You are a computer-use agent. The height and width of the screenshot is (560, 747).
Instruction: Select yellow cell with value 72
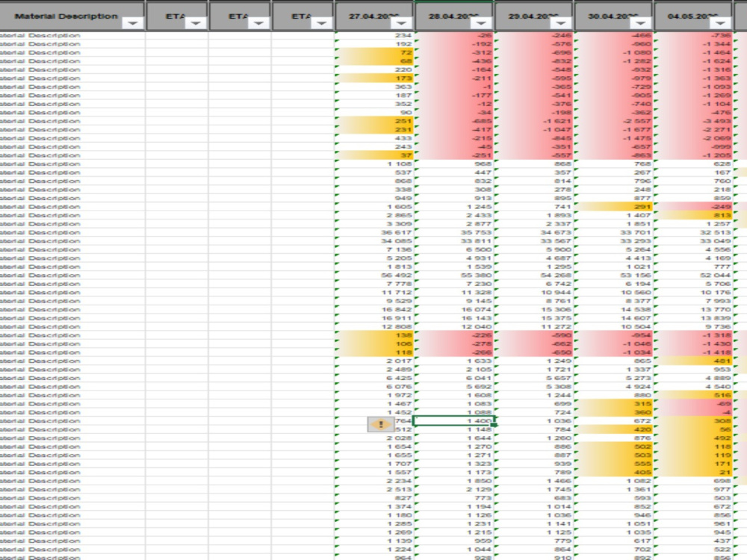[x=374, y=52]
